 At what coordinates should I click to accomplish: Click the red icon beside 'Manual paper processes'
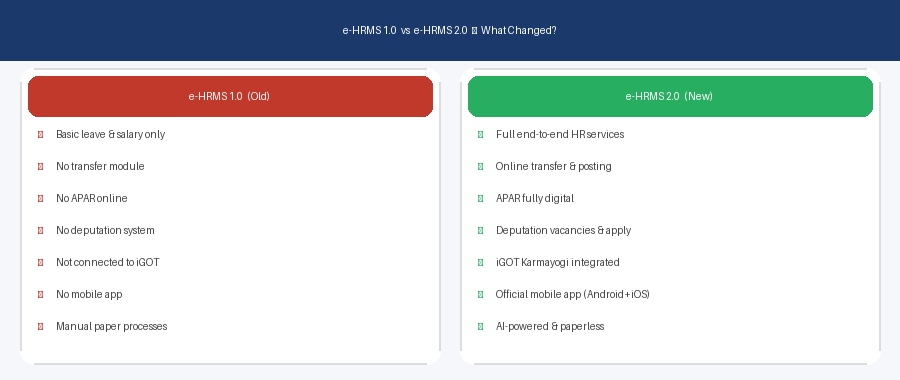pyautogui.click(x=41, y=327)
